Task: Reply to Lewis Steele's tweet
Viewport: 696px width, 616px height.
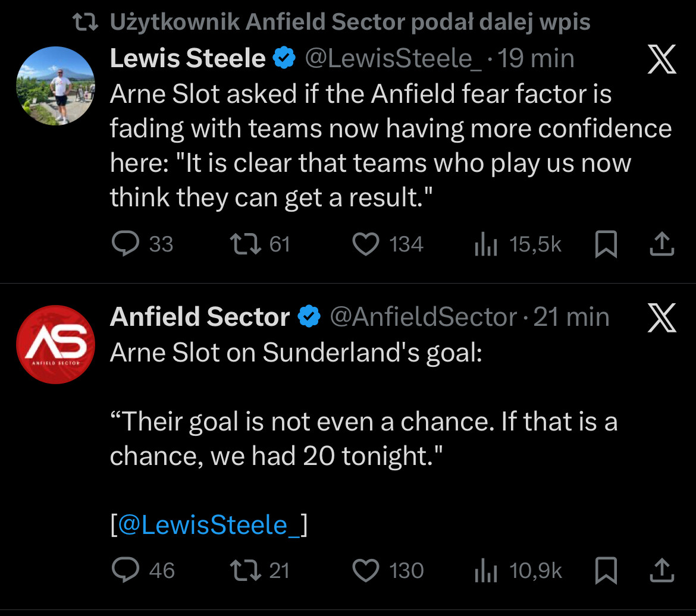Action: coord(126,244)
